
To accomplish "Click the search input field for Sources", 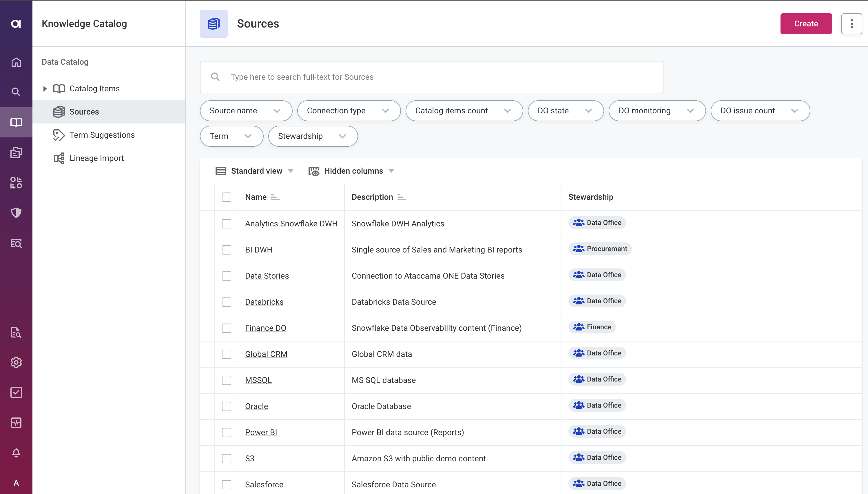I will 432,76.
